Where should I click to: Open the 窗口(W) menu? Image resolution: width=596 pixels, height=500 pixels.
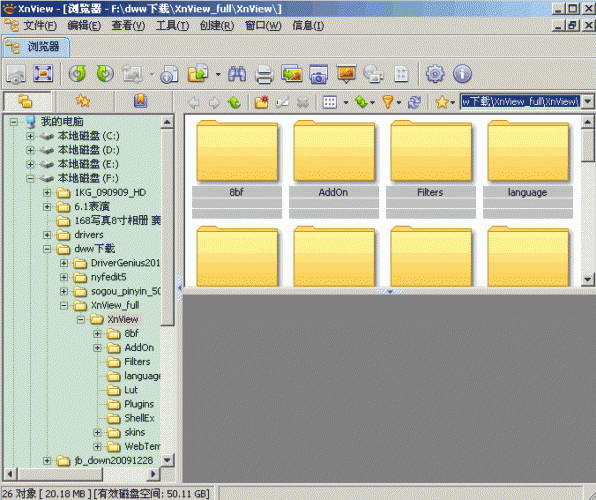(x=263, y=25)
